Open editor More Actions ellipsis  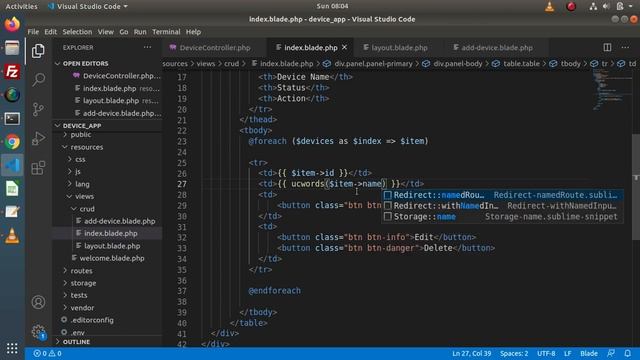pyautogui.click(x=625, y=47)
